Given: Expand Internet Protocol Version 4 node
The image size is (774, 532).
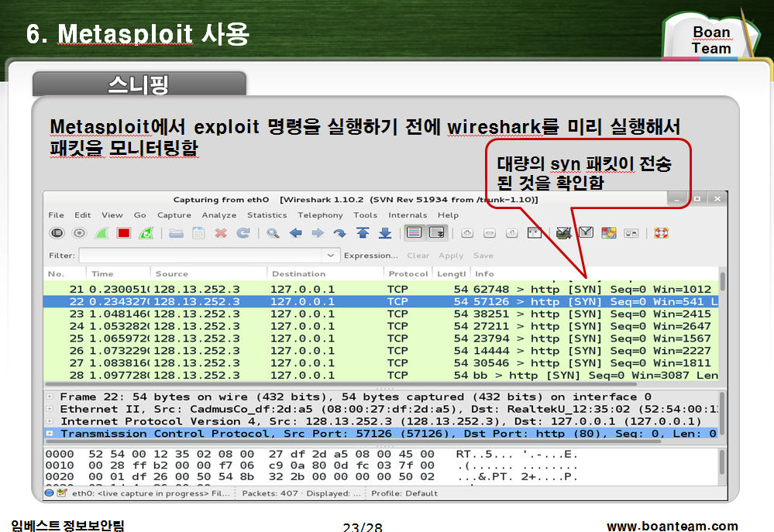Looking at the screenshot, I should tap(50, 421).
